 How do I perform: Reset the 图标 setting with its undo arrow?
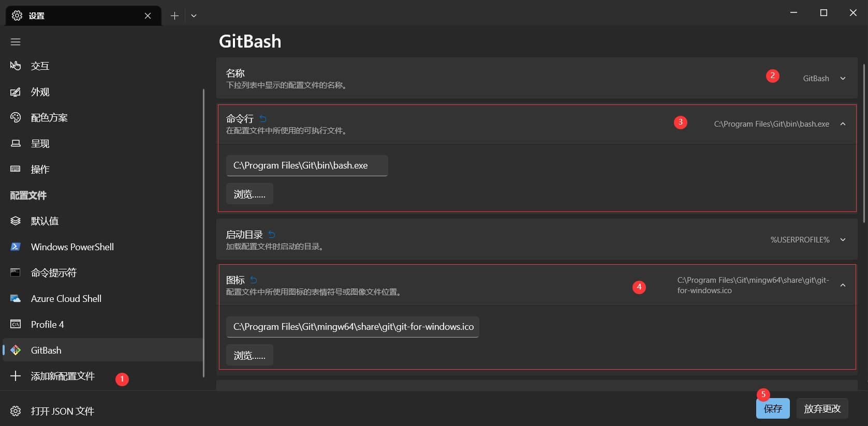[x=254, y=280]
